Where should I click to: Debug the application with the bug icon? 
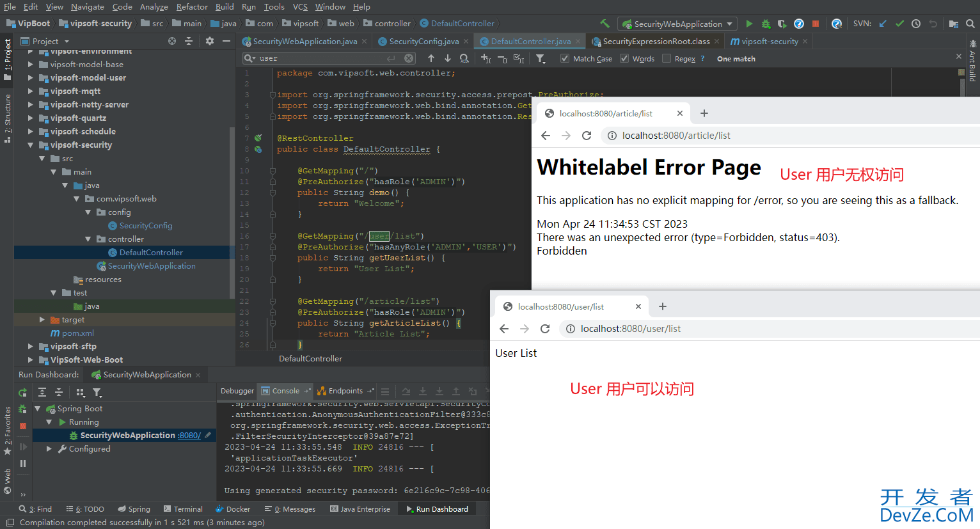(x=766, y=24)
